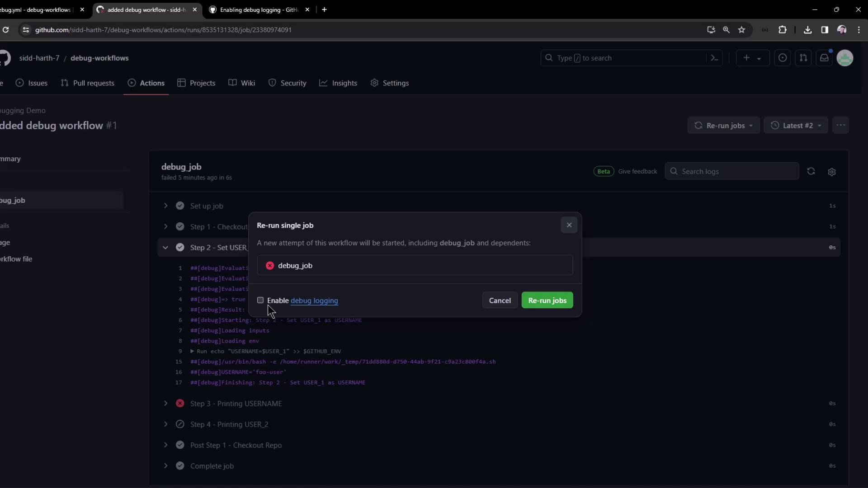The image size is (868, 488).
Task: Enable the debug logging checkbox
Action: [260, 300]
